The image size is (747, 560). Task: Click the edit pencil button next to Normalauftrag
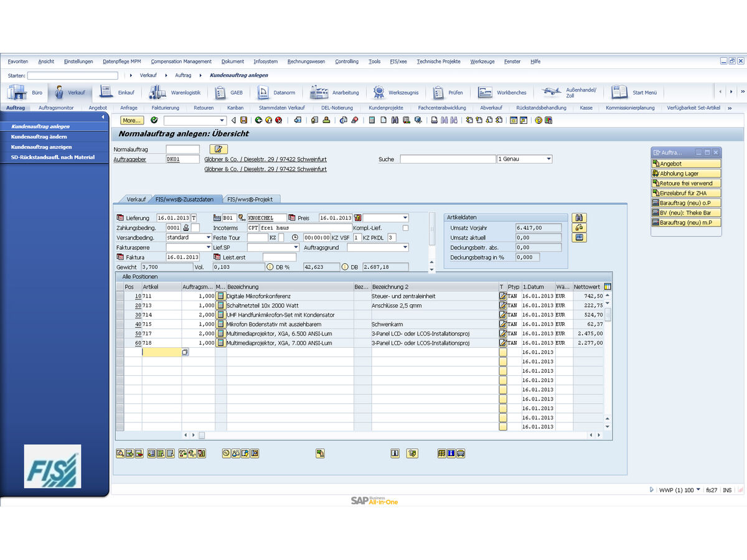[x=218, y=149]
